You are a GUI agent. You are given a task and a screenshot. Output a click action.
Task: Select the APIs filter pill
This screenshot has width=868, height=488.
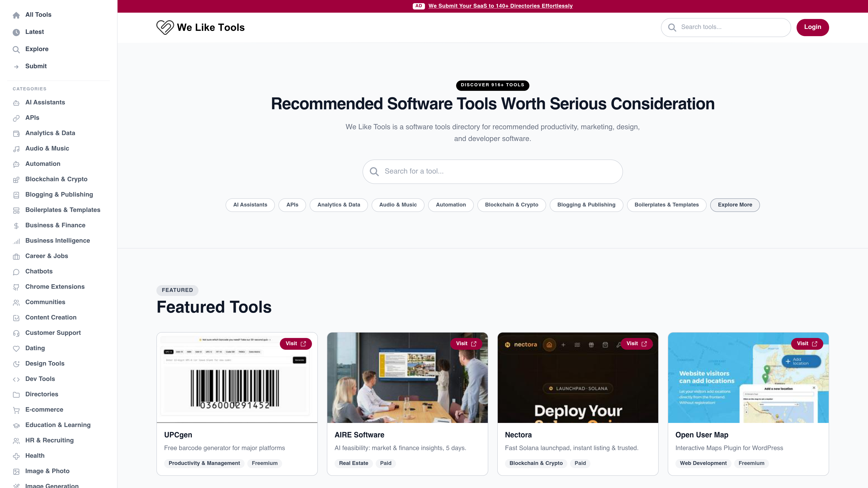[292, 205]
